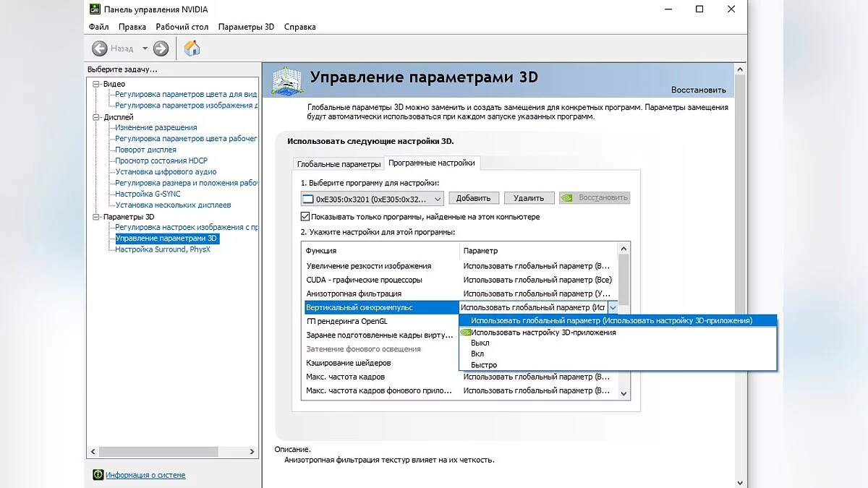Select Настройка Surround, PhysX tree item
This screenshot has width=868, height=488.
162,249
